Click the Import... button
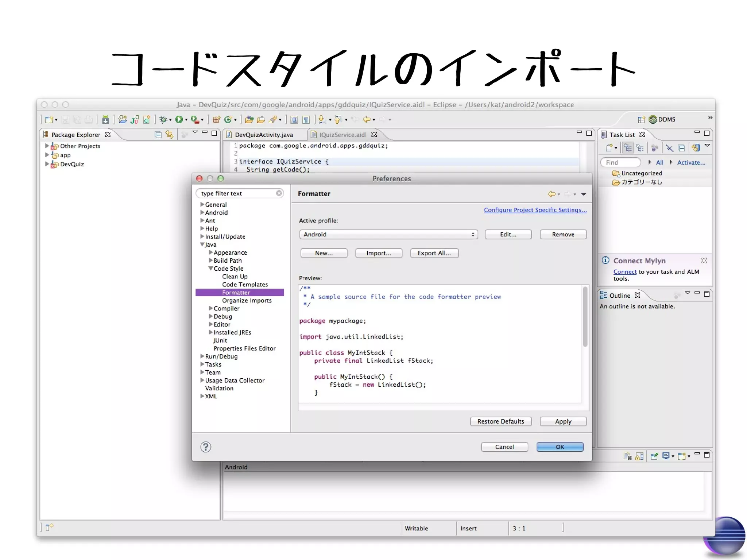747x560 pixels. point(379,253)
